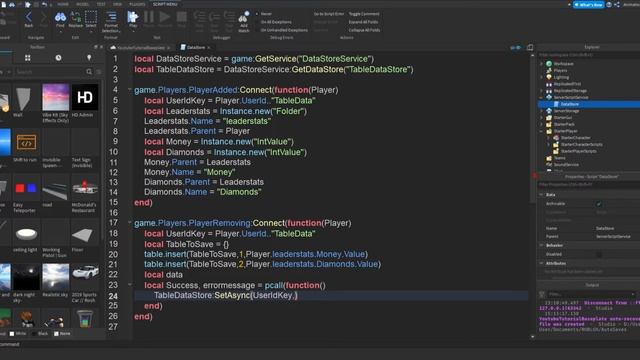Click the Select tool icon
Viewport: 640px width, 360px height.
(91, 17)
